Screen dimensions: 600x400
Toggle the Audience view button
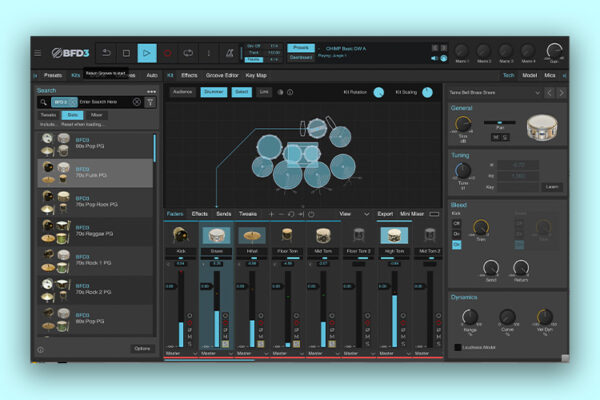(183, 92)
